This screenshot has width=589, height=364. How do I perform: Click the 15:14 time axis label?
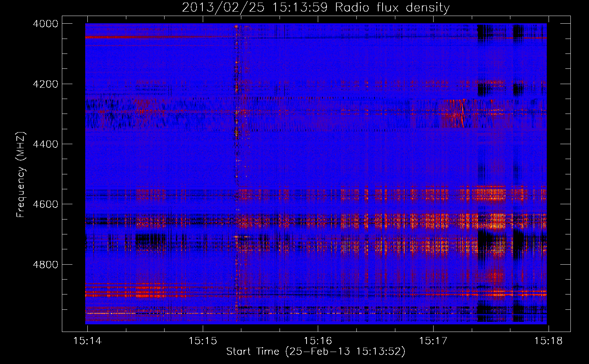tap(87, 341)
